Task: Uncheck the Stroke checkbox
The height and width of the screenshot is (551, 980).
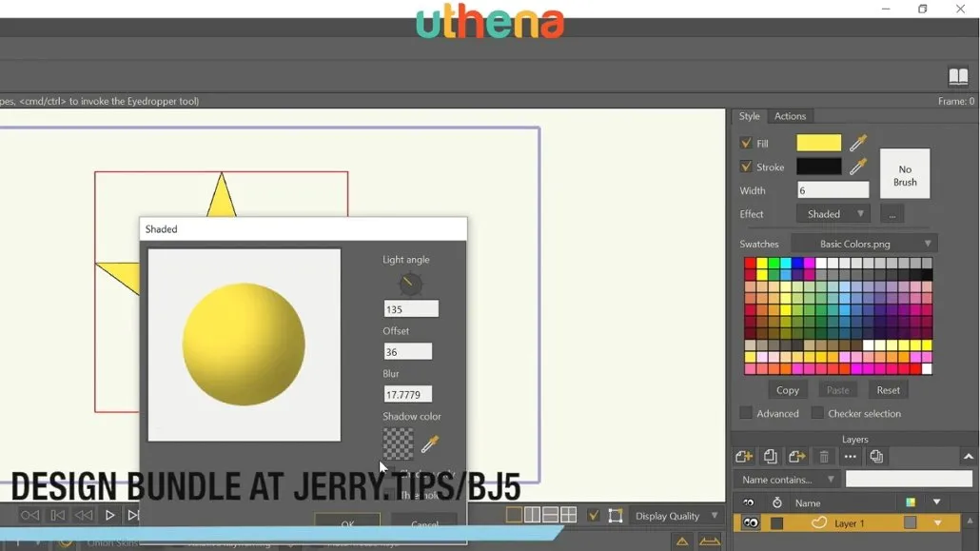Action: click(x=746, y=167)
